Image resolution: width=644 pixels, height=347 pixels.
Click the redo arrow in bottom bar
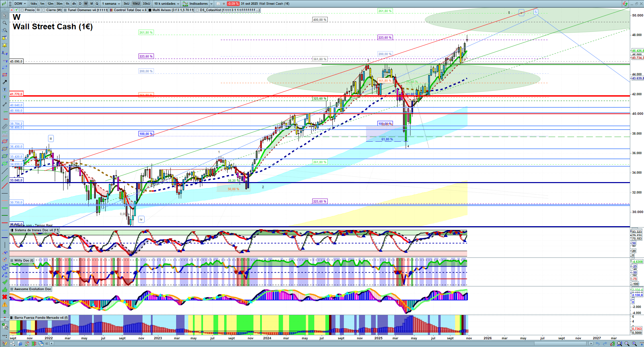605,344
